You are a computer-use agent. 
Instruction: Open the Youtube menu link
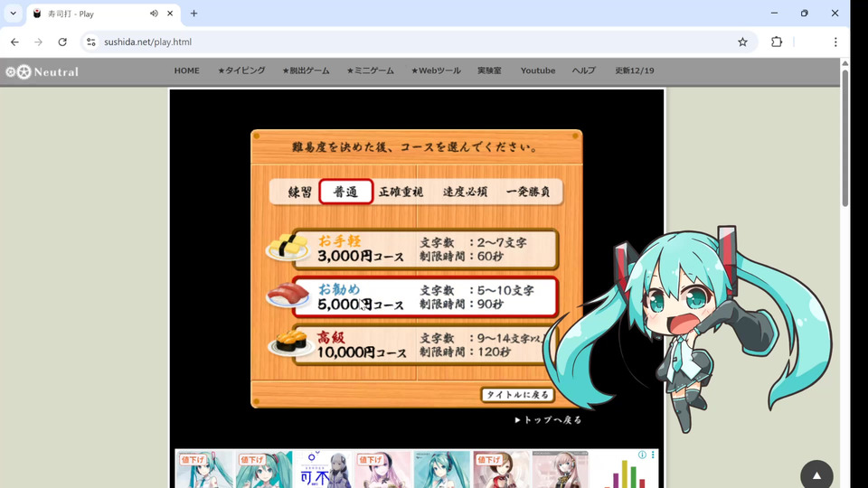click(537, 70)
